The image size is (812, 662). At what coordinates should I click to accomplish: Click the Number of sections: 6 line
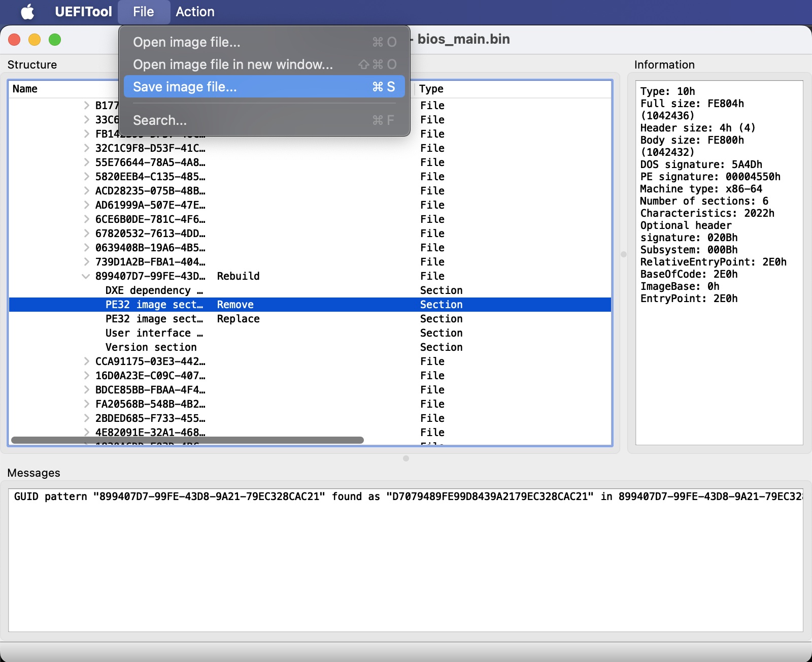pyautogui.click(x=704, y=201)
